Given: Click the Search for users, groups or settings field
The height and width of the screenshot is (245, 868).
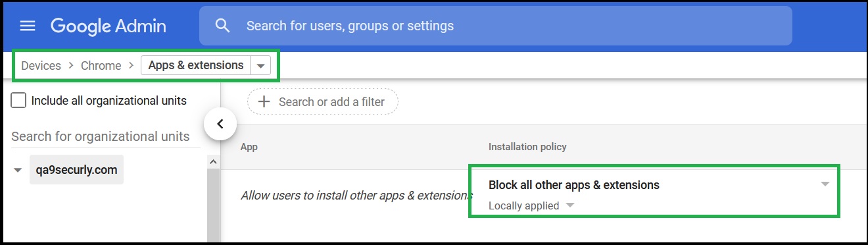Looking at the screenshot, I should click(495, 26).
